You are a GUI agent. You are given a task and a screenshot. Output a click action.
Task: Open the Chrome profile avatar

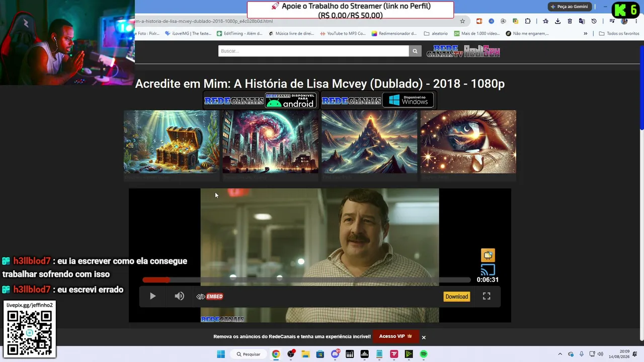[624, 21]
